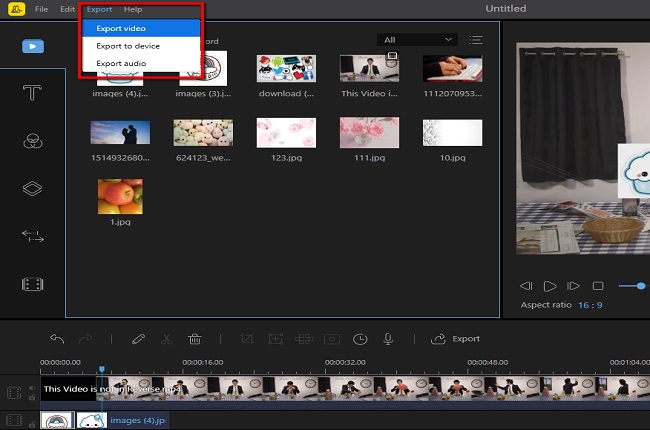Click the video track film icon
This screenshot has width=650, height=430.
tap(14, 392)
